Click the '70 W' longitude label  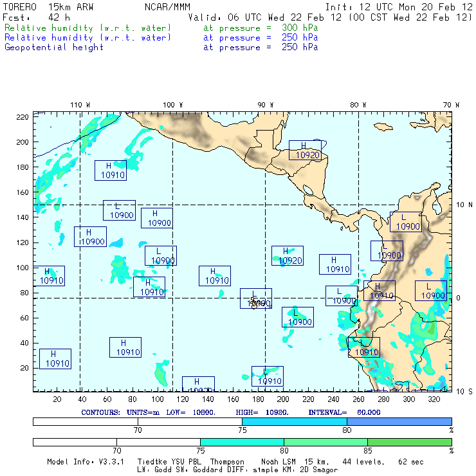pos(451,105)
